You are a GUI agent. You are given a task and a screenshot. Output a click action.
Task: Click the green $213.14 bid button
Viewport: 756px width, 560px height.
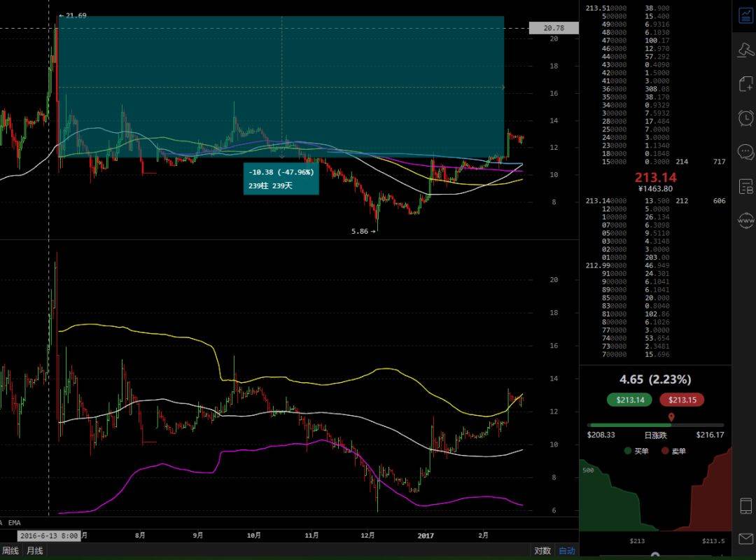click(x=630, y=400)
